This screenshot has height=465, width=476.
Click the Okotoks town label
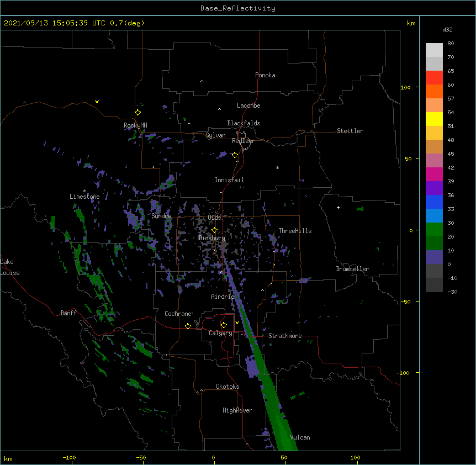pos(228,387)
